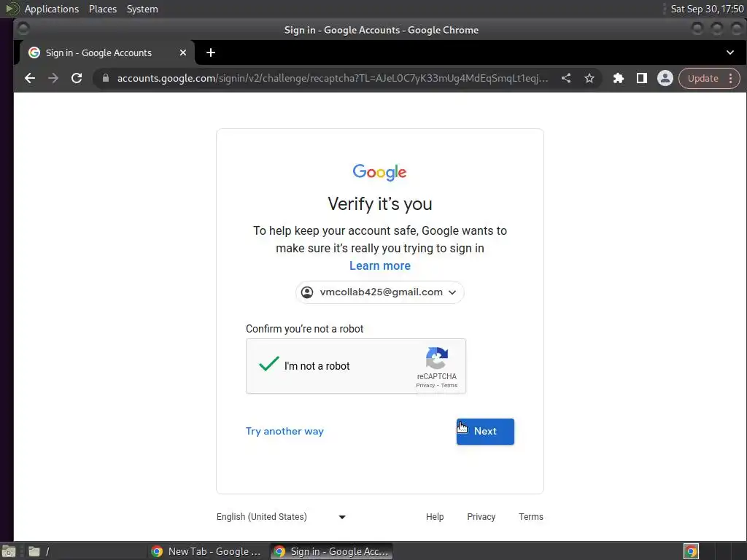The width and height of the screenshot is (747, 560).
Task: Go back using the browser back arrow
Action: coord(29,78)
